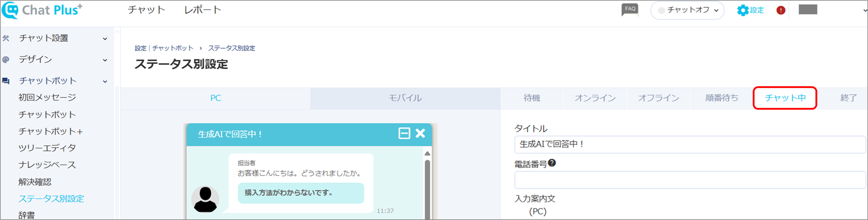This screenshot has width=868, height=220.
Task: Click the red alert notification icon
Action: click(781, 10)
